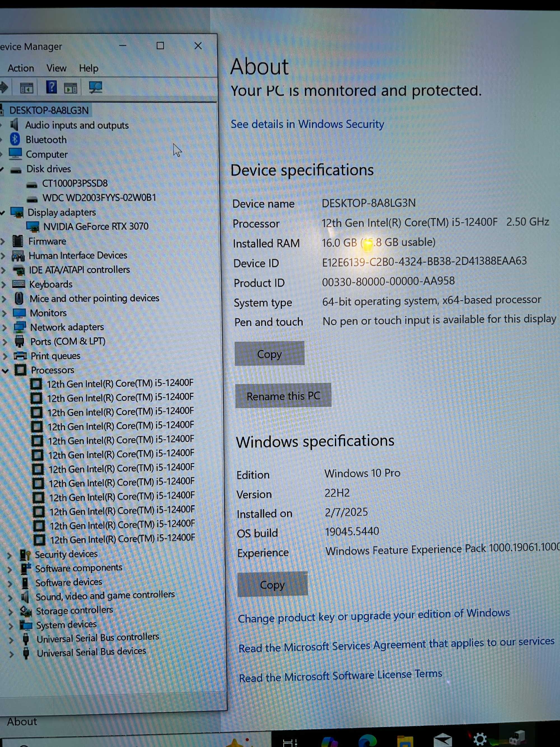Select the DESKTOP-8A8LG3N root node

click(49, 110)
